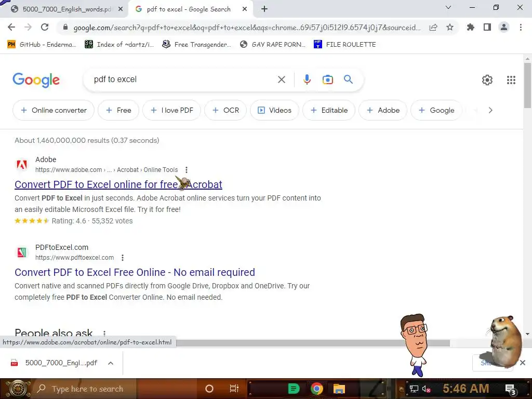Open Convert PDF to Excel Free Online link

[135, 272]
